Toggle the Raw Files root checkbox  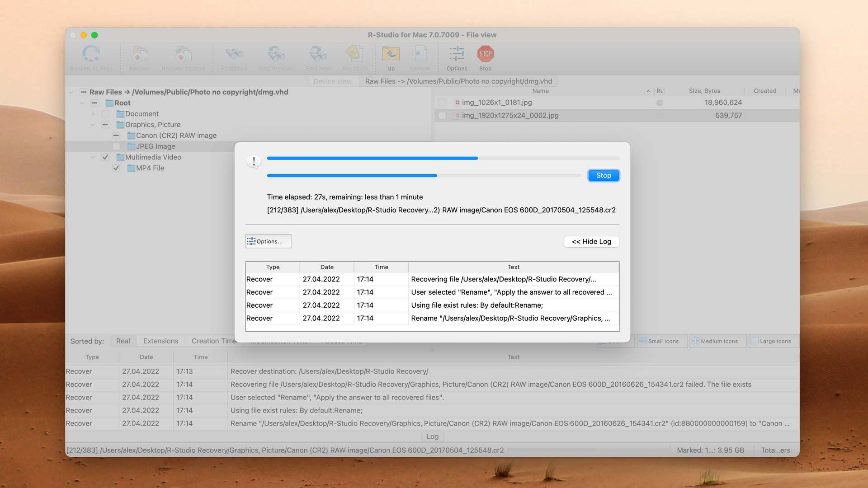point(84,92)
